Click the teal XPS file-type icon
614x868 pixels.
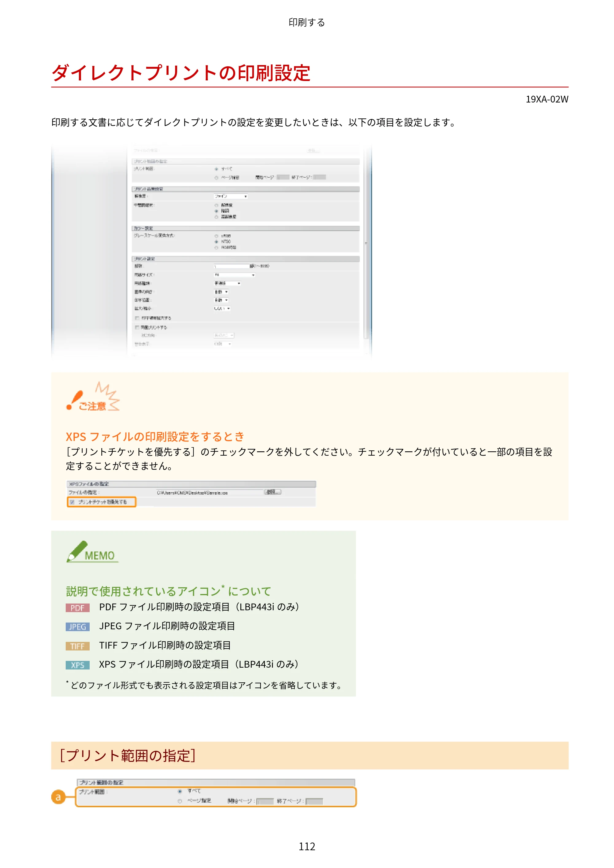(78, 665)
